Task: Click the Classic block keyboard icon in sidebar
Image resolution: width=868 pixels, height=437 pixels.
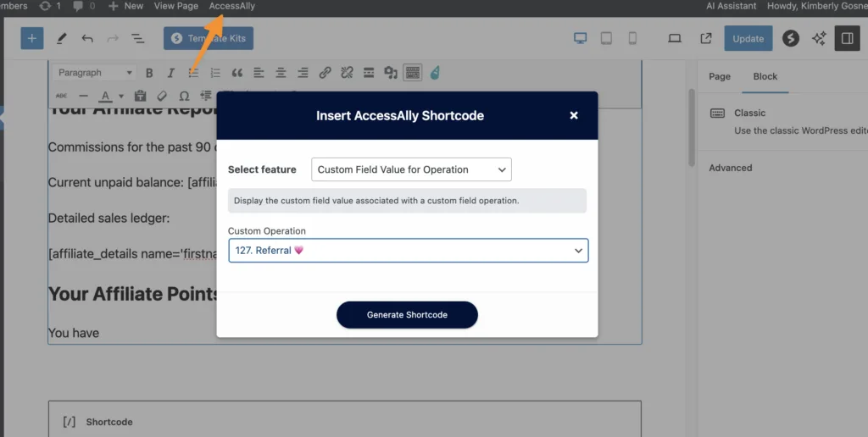Action: pos(717,113)
